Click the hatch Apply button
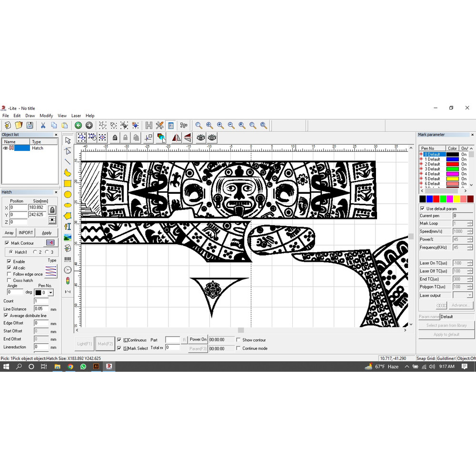 (x=47, y=233)
